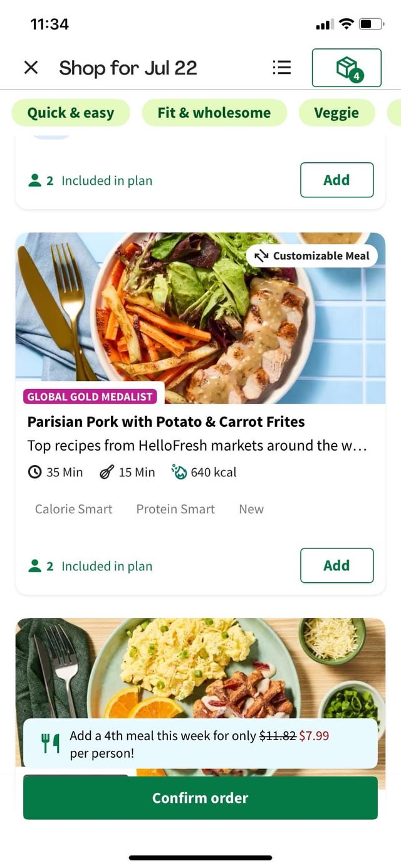This screenshot has width=401, height=868.
Task: Tap the 15 Min prep whisk icon
Action: coord(107,473)
